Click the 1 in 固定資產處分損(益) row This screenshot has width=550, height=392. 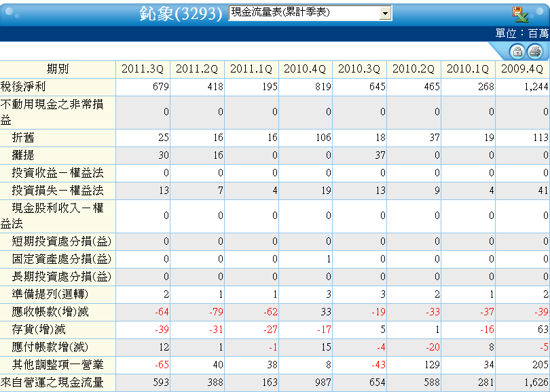329,259
